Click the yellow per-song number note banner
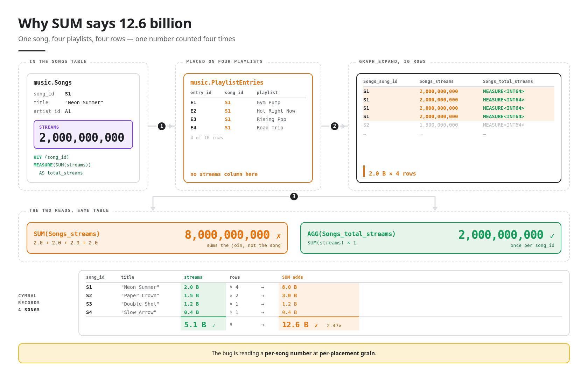 tap(294, 353)
